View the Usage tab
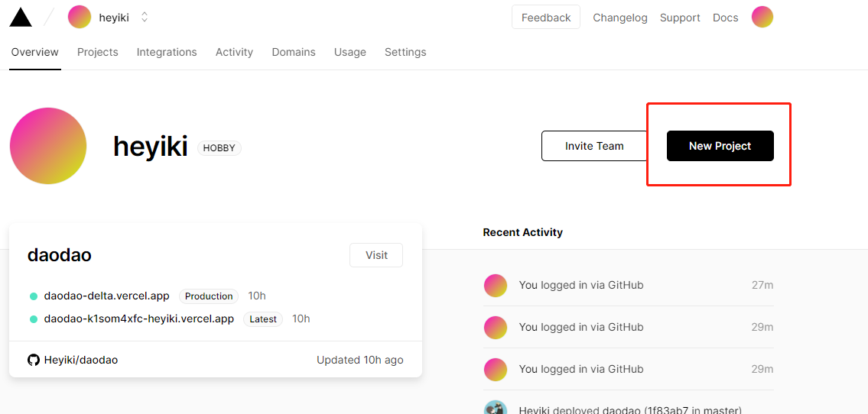 pyautogui.click(x=349, y=52)
